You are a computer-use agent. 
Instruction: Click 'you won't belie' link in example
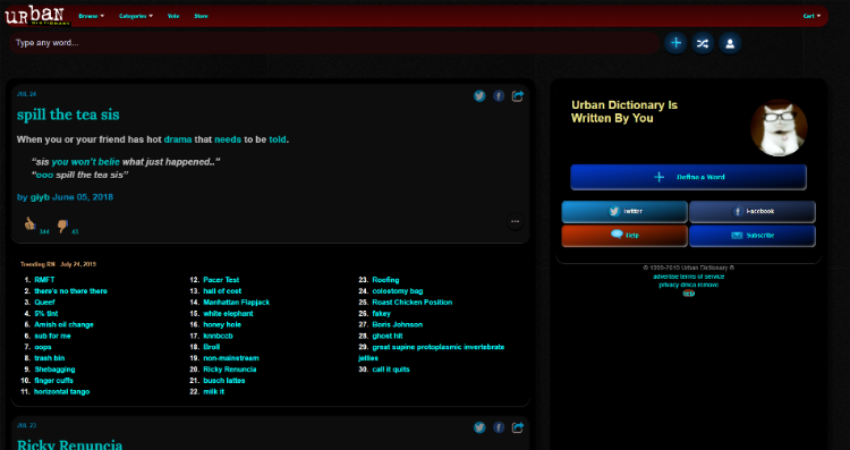[86, 162]
